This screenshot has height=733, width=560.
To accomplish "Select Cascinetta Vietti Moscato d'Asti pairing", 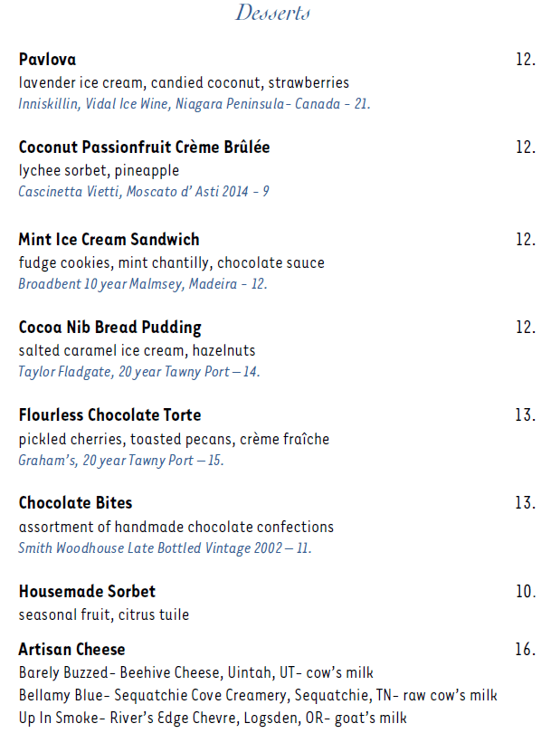I will click(144, 192).
